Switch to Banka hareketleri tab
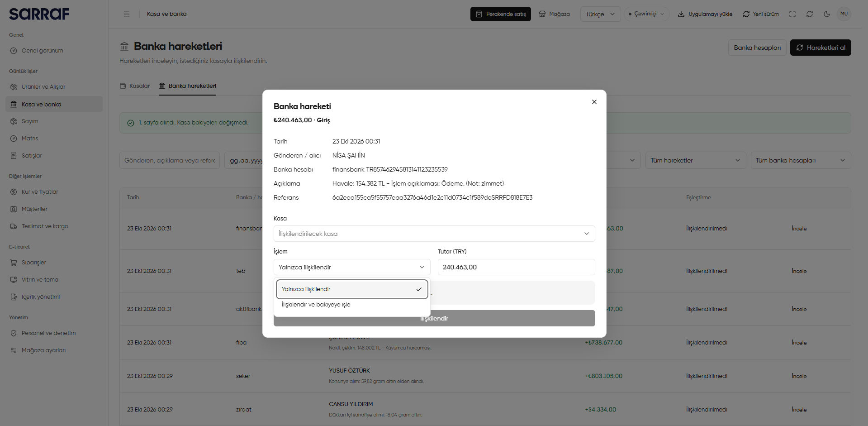 [x=187, y=86]
